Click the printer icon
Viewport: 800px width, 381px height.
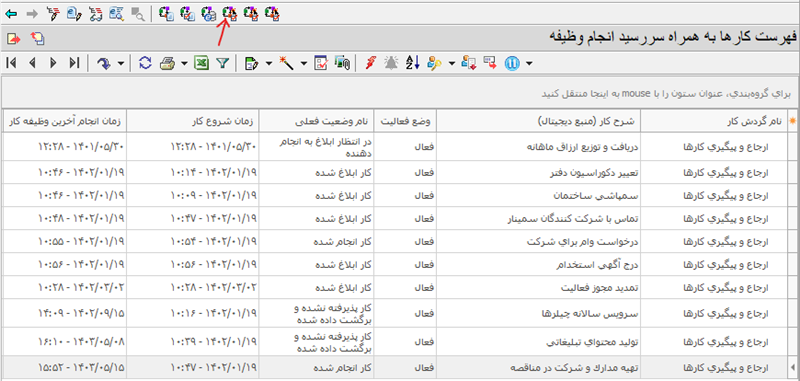[x=167, y=63]
